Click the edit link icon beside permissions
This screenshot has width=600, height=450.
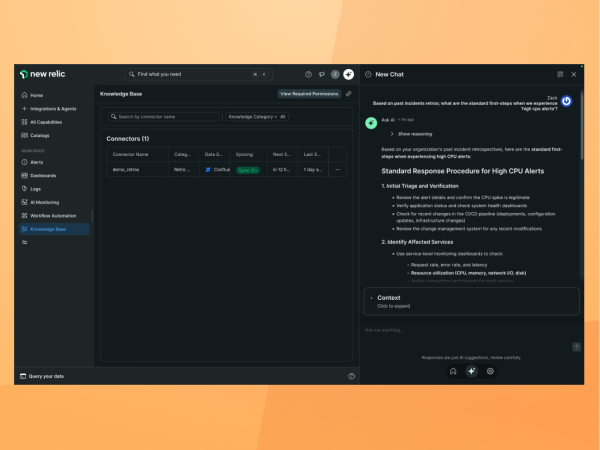pyautogui.click(x=349, y=94)
